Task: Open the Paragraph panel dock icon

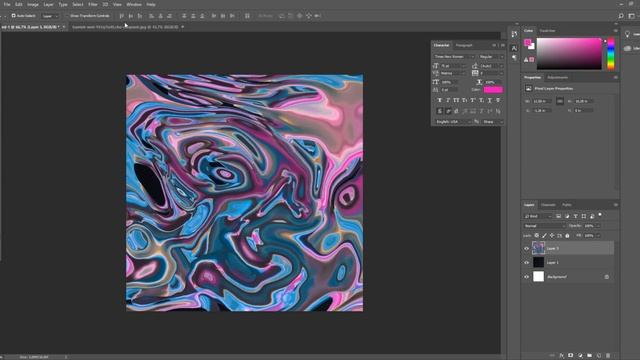Action: 514,58
